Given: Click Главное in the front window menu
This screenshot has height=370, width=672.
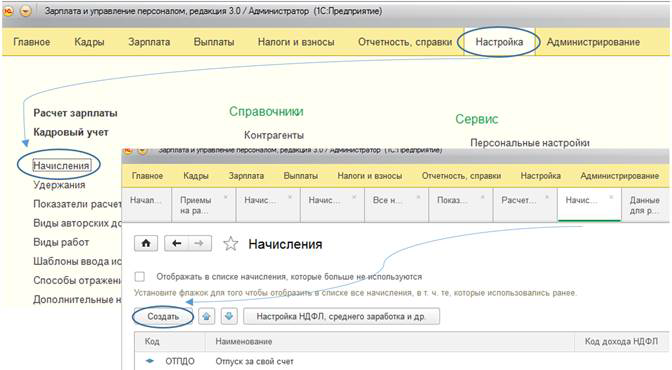Looking at the screenshot, I should pyautogui.click(x=147, y=176).
